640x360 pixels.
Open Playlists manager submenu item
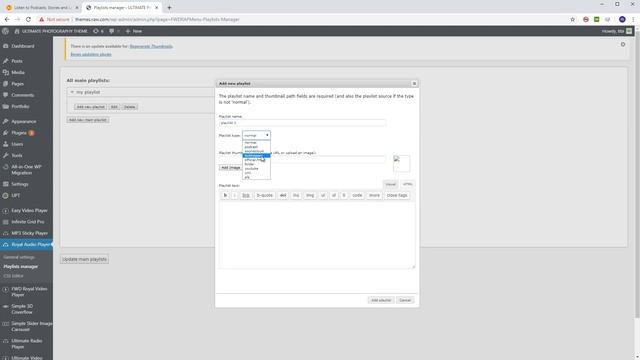click(x=20, y=267)
